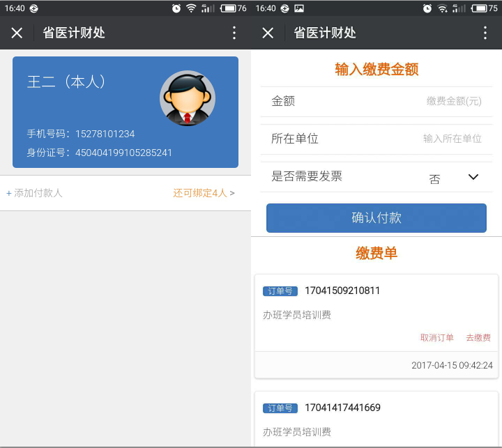Tap the Wi-Fi icon in right status bar
This screenshot has height=448, width=502.
[x=442, y=8]
